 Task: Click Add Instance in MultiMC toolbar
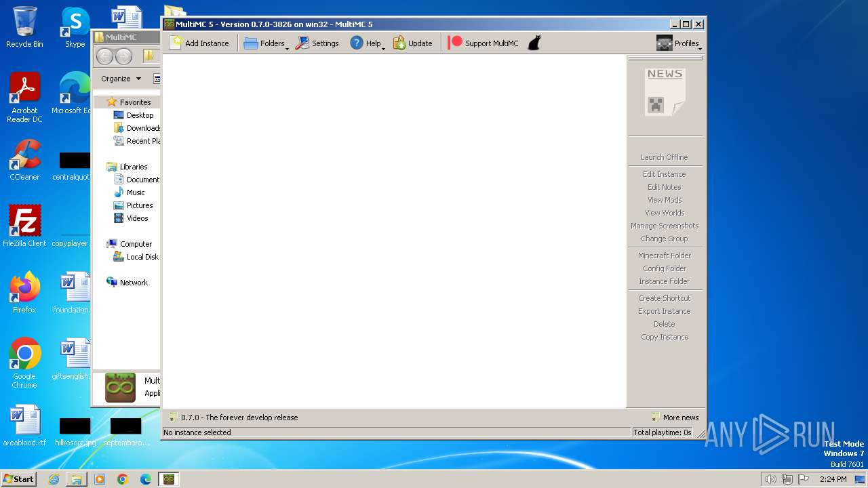pyautogui.click(x=199, y=43)
